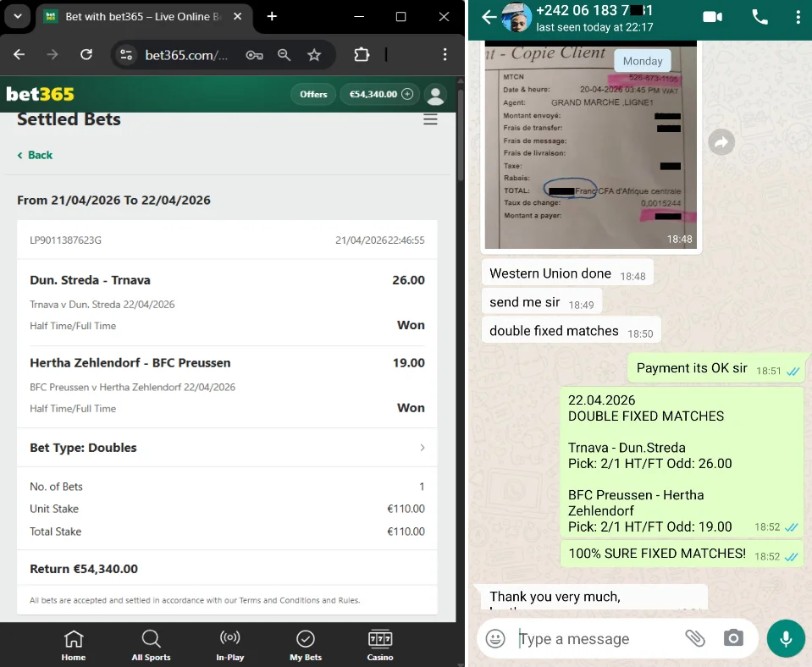Start a WhatsApp voice call

[x=760, y=17]
